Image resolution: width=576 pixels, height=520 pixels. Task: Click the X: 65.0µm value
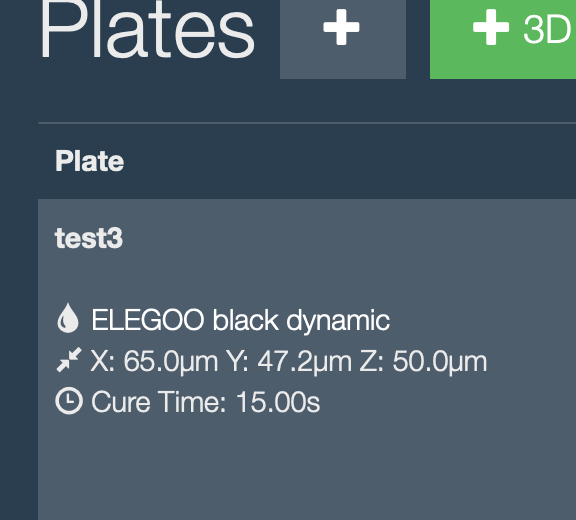154,362
